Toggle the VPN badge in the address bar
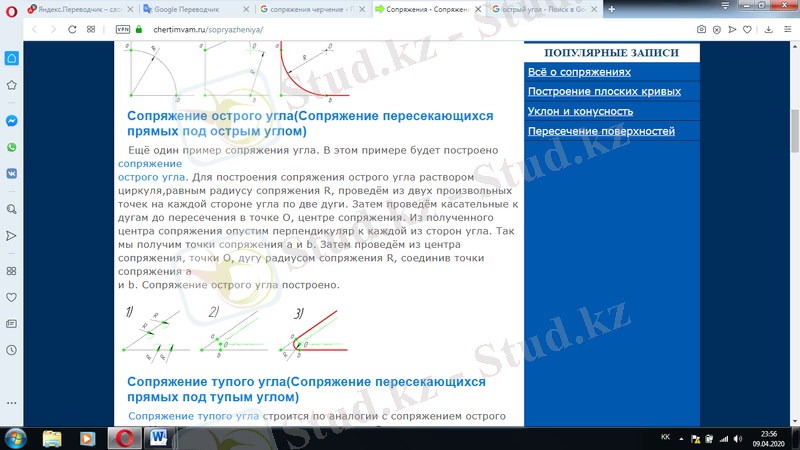This screenshot has width=800, height=450. coord(123,30)
